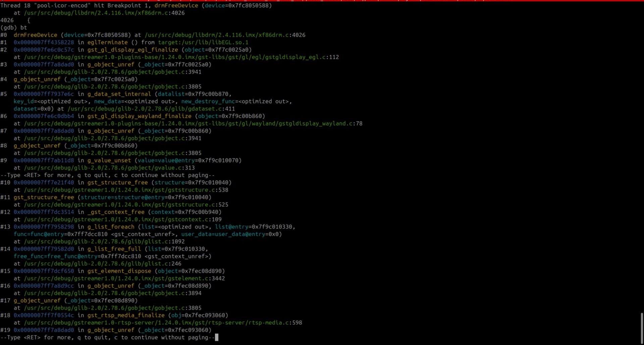The height and width of the screenshot is (345, 644).
Task: Click the rtsp-media.c:598 source path
Action: click(163, 323)
